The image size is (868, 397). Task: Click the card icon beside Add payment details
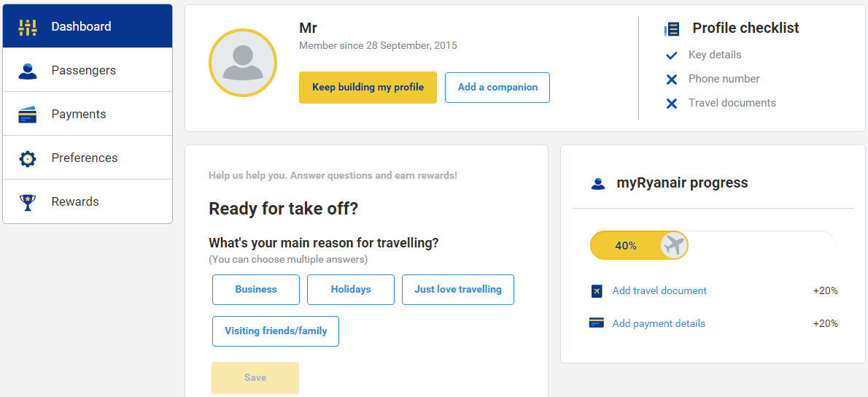596,323
